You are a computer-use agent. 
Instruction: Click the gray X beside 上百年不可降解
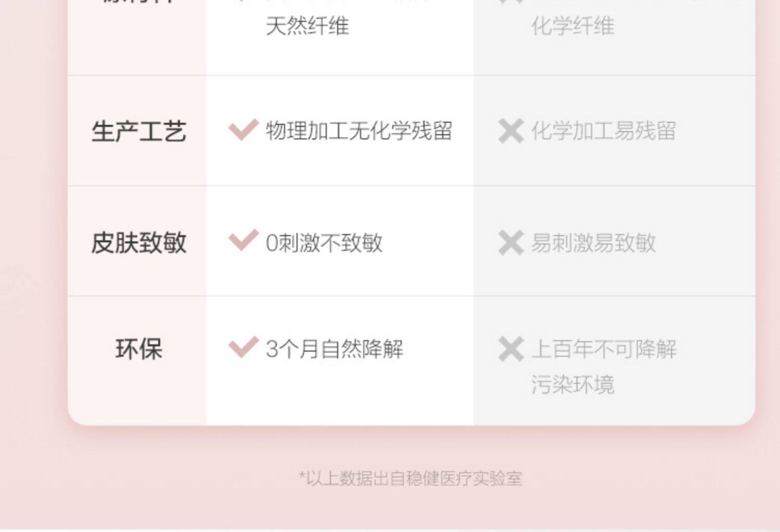click(x=511, y=349)
